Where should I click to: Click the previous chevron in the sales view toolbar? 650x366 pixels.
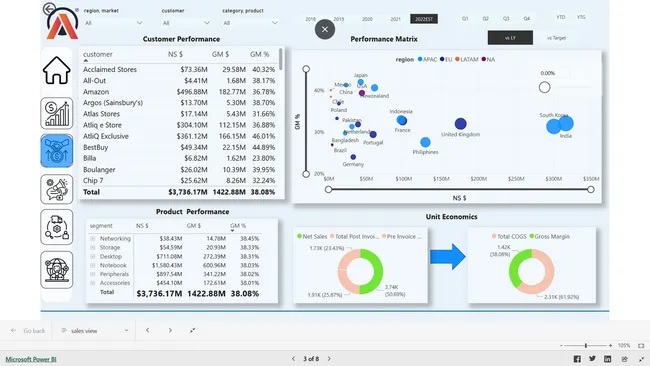coord(148,330)
